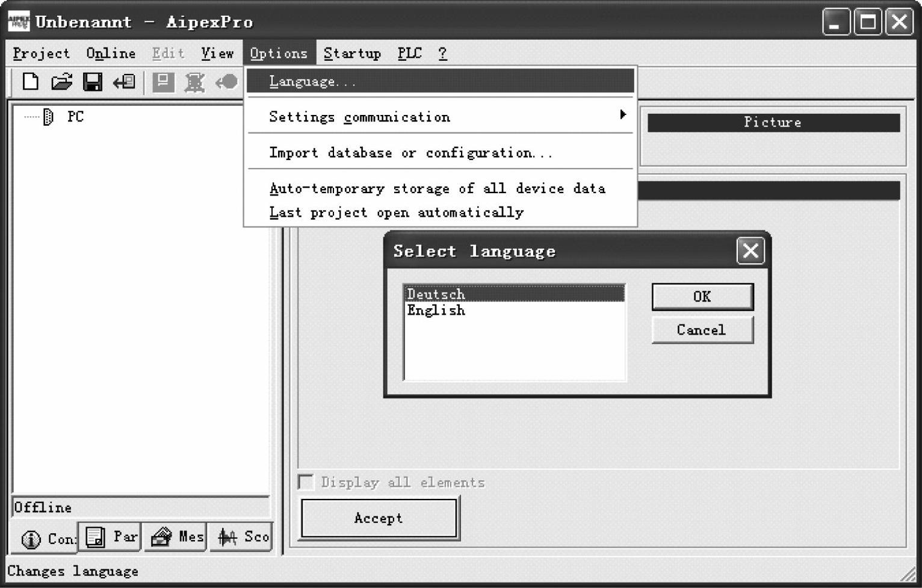922x588 pixels.
Task: Switch to the Sco tab
Action: point(242,536)
